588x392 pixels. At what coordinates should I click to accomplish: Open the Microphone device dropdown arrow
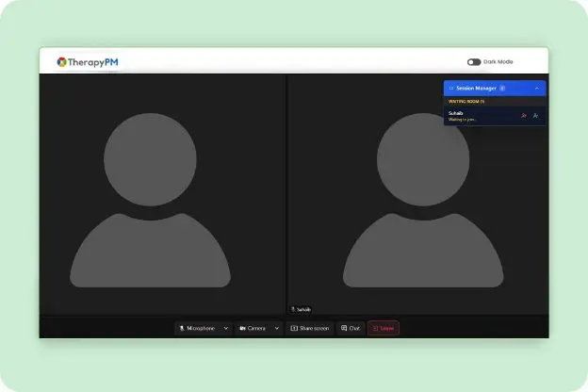tap(226, 328)
